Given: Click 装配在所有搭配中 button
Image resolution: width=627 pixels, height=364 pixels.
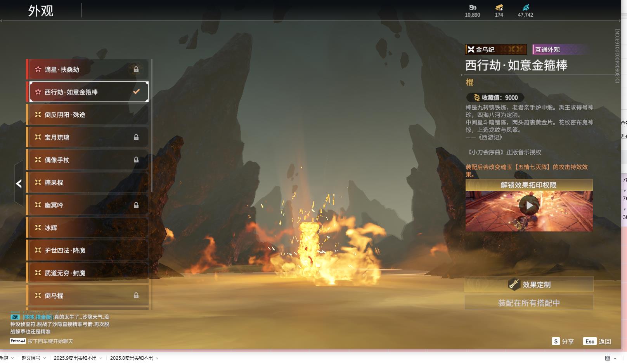Looking at the screenshot, I should [529, 303].
